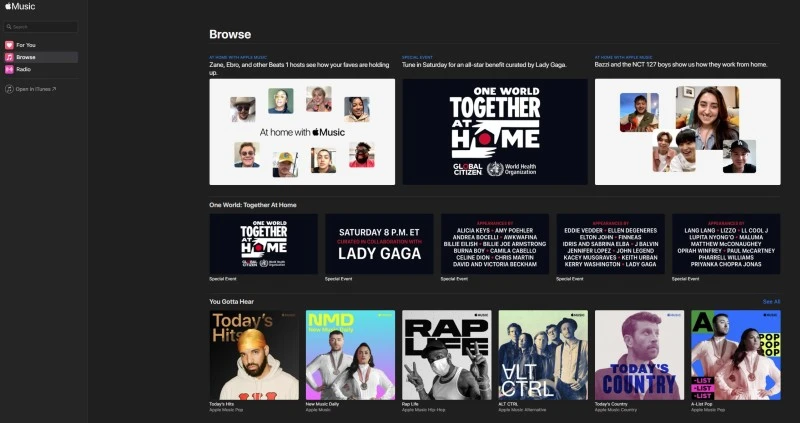Open the Rap Life playlist cover
The width and height of the screenshot is (800, 423).
click(x=447, y=355)
